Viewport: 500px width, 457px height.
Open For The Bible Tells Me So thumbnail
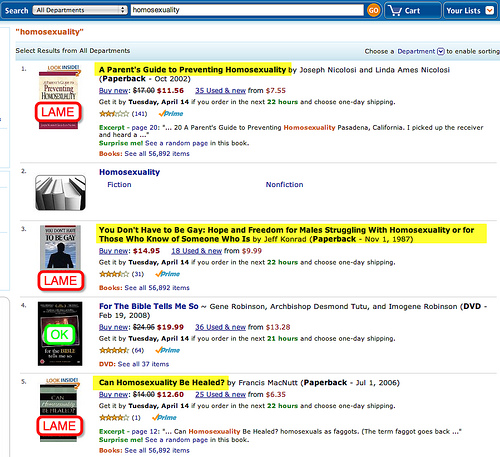(x=60, y=334)
